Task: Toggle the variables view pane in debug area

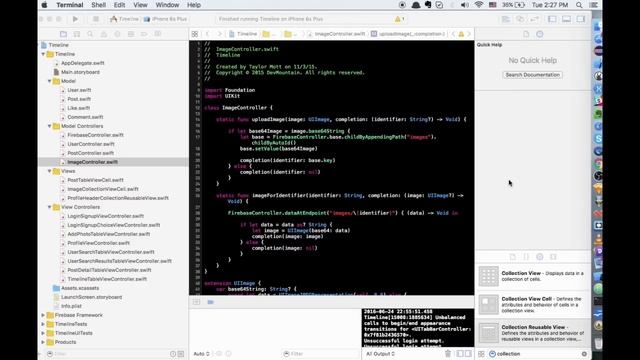Action: click(x=460, y=353)
